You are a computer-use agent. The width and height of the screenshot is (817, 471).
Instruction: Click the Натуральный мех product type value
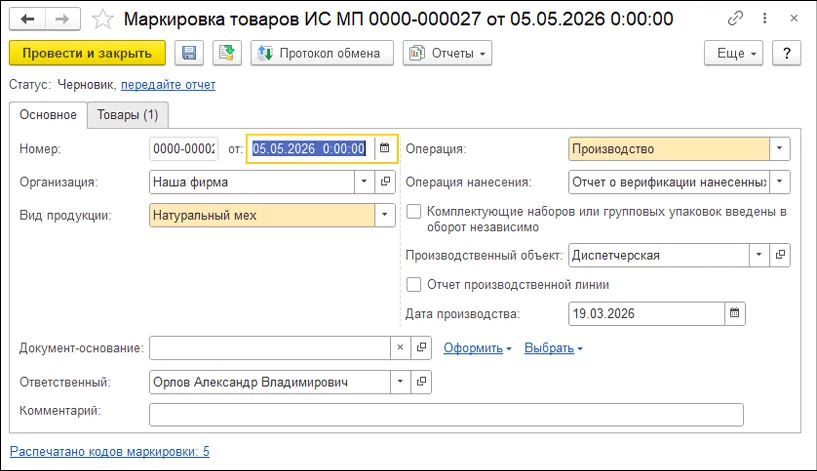tap(262, 215)
